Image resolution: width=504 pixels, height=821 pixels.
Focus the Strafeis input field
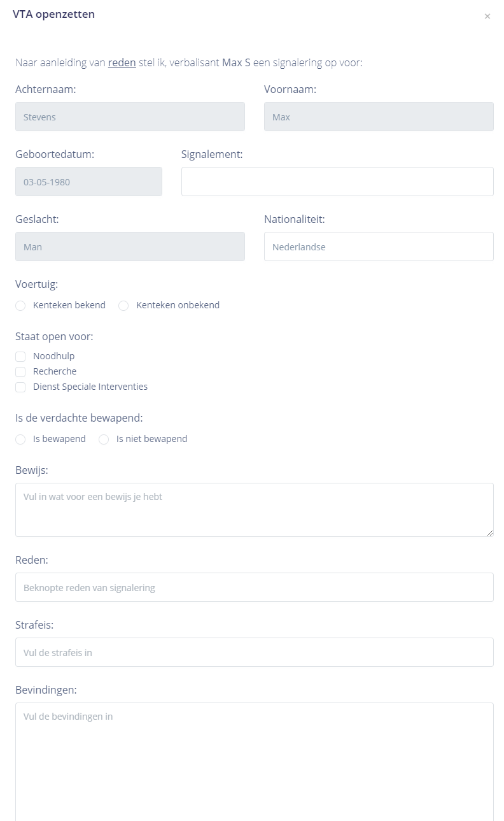tap(255, 652)
